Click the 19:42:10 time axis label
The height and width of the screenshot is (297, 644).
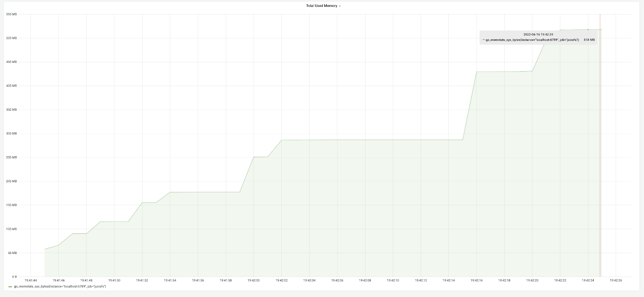(393, 280)
